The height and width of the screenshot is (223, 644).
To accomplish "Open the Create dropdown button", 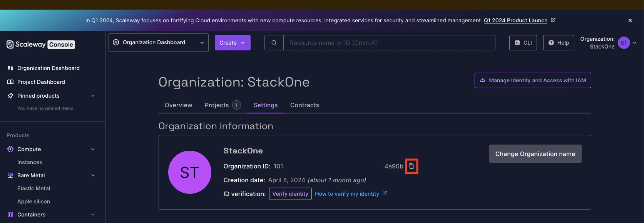I will pyautogui.click(x=233, y=43).
